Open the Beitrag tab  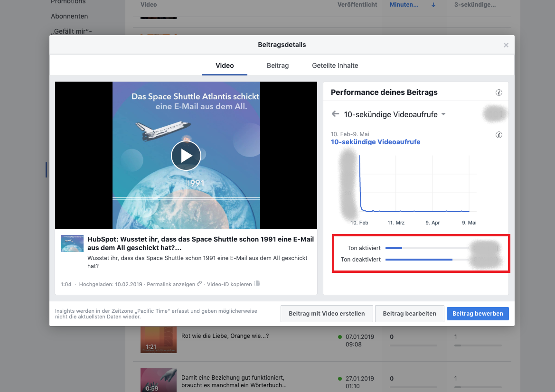(x=277, y=65)
